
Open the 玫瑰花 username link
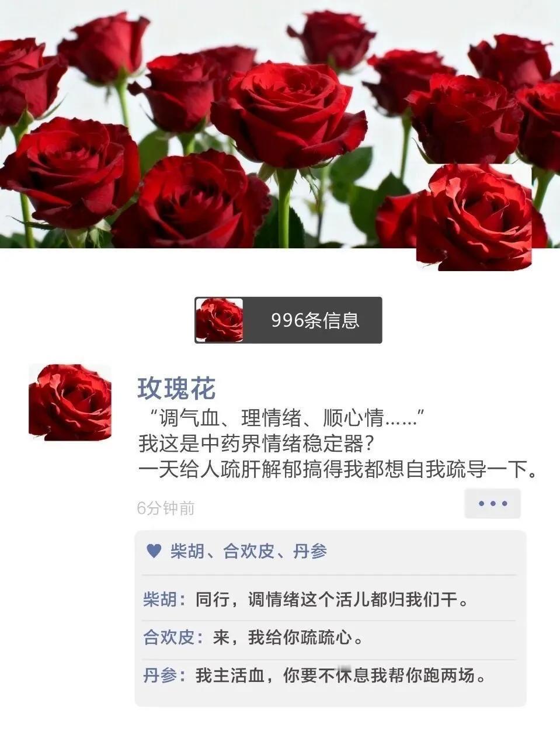coord(176,389)
